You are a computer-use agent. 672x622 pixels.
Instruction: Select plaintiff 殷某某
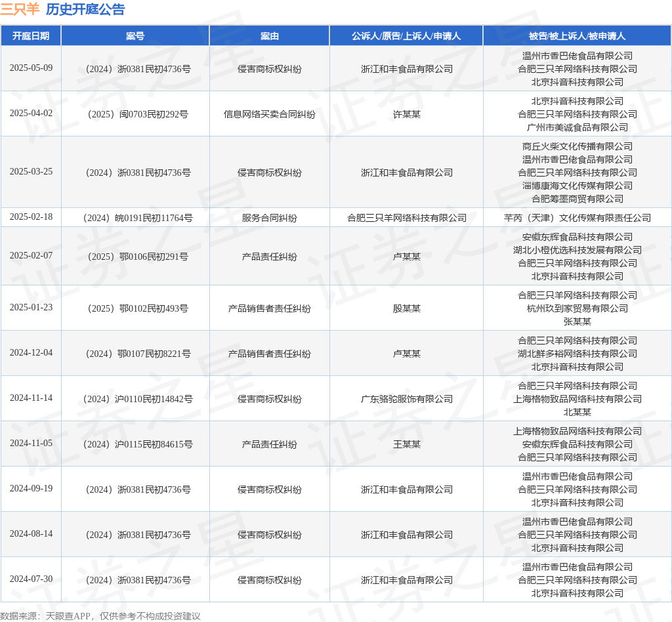406,308
